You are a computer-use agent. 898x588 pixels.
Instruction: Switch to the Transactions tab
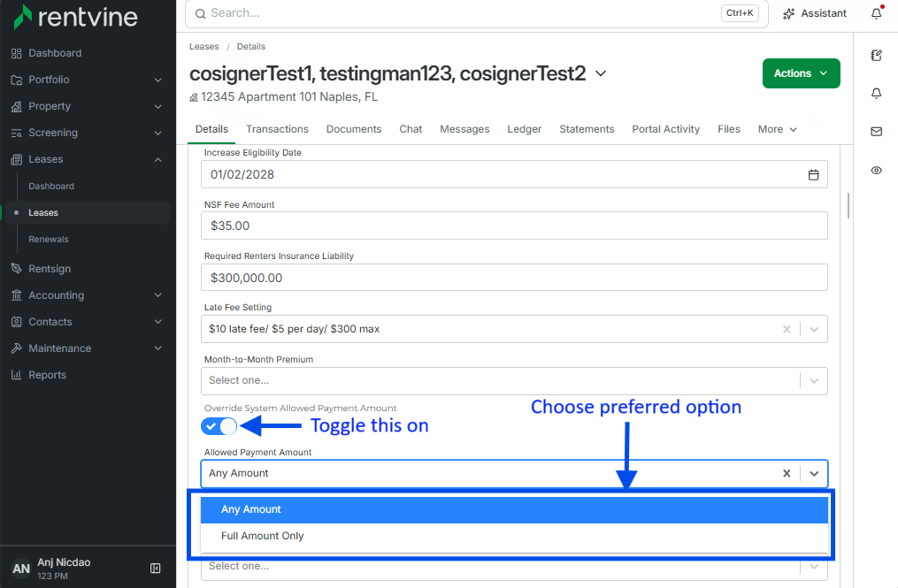pos(277,129)
